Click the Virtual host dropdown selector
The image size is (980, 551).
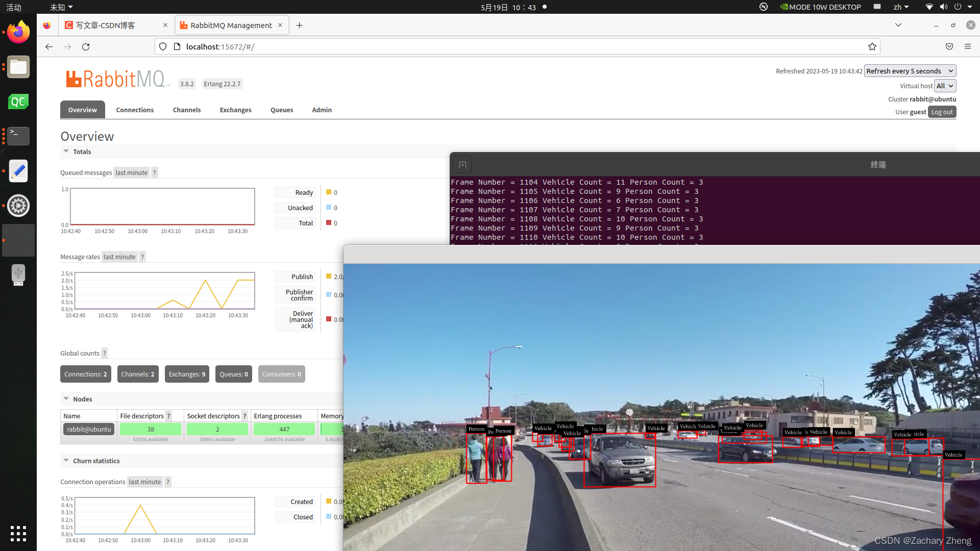[x=944, y=85]
